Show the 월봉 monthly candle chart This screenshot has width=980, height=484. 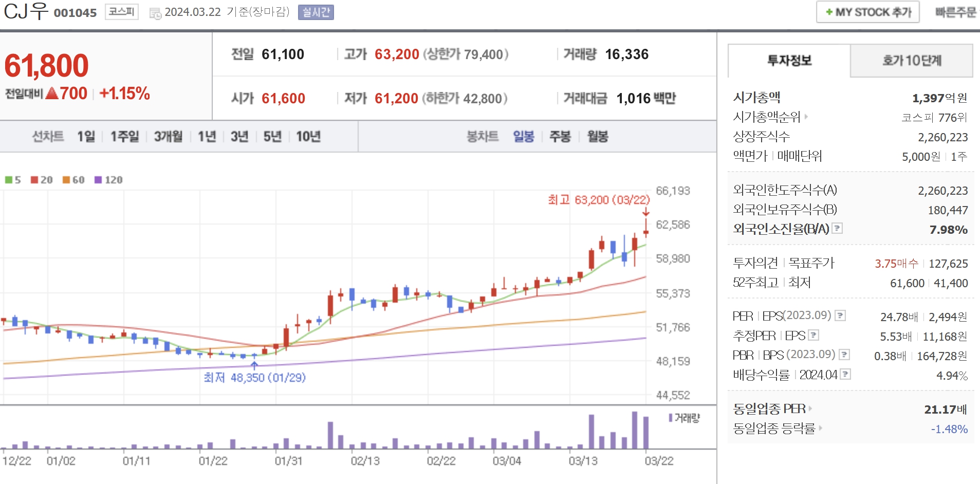598,136
